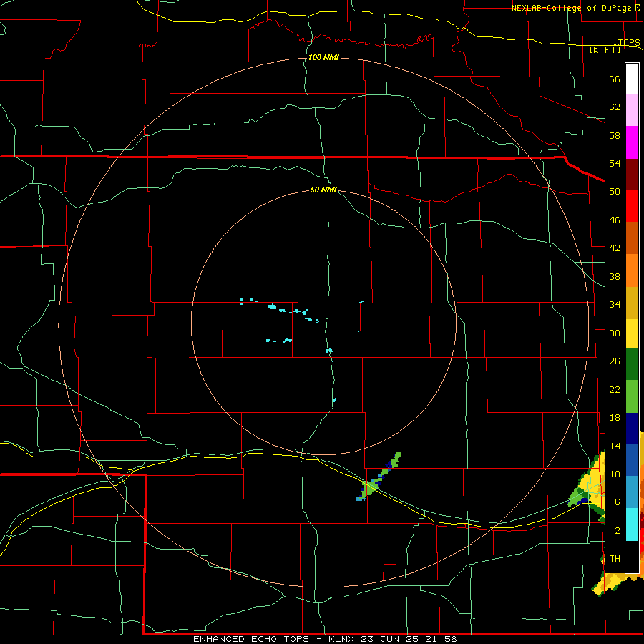The height and width of the screenshot is (644, 644).
Task: Select the navy blue legend band
Action: (632, 429)
